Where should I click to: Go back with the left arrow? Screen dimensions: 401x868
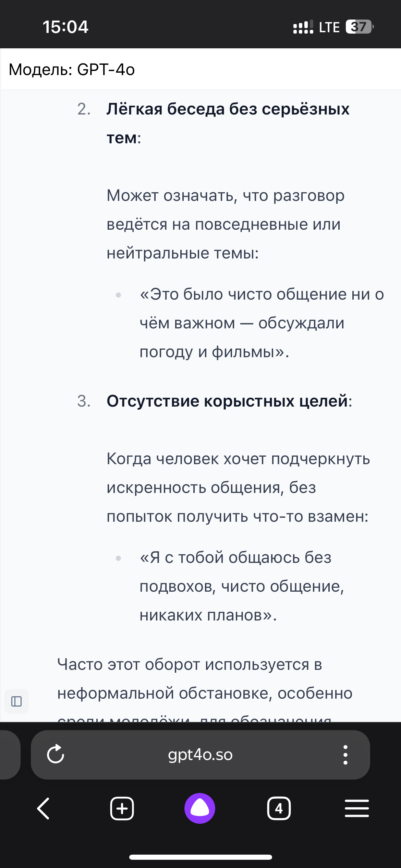click(44, 808)
